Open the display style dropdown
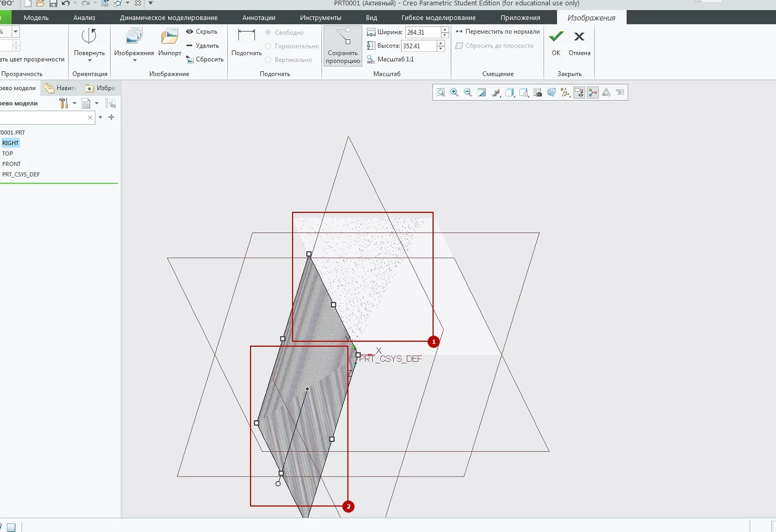The image size is (776, 532). pos(510,92)
